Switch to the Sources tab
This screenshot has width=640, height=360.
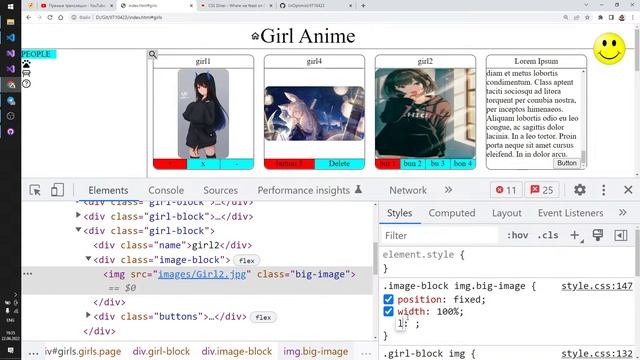220,190
